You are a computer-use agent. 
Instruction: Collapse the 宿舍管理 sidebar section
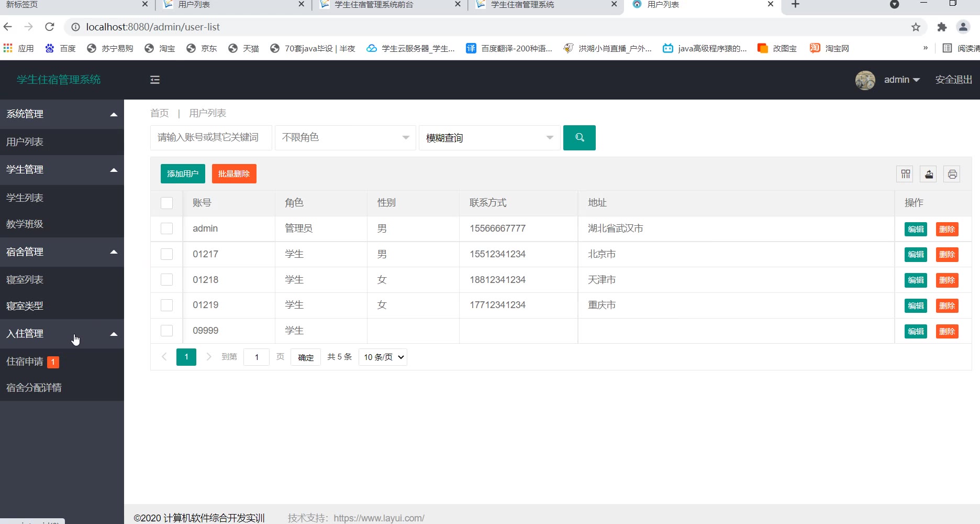coord(62,252)
